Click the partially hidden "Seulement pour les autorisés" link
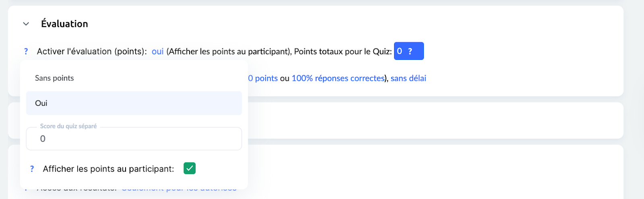Image resolution: width=644 pixels, height=199 pixels. click(179, 188)
